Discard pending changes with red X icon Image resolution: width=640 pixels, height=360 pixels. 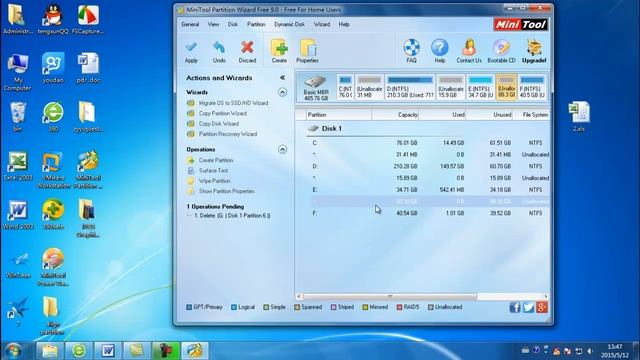click(247, 51)
